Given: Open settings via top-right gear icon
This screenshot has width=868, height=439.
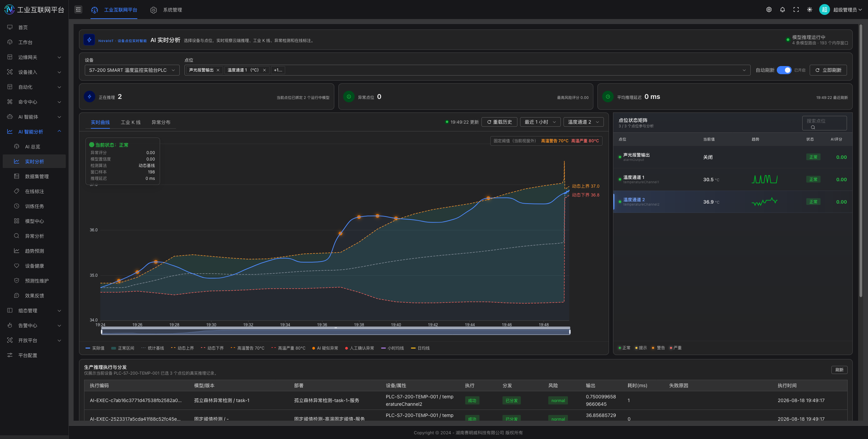Looking at the screenshot, I should (769, 9).
